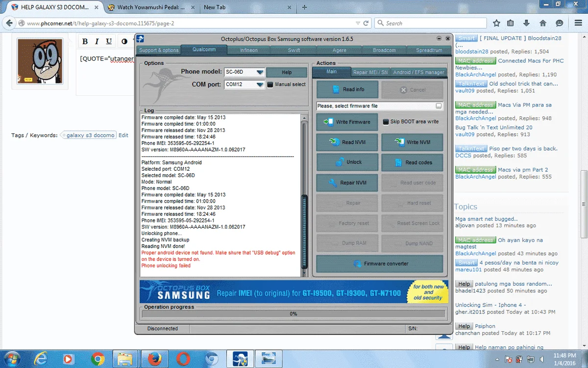The width and height of the screenshot is (588, 368).
Task: Select the Swift tab
Action: [294, 50]
